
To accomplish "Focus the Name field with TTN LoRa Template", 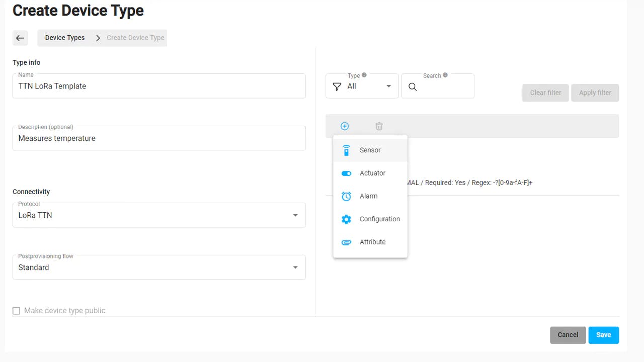I will [x=159, y=86].
